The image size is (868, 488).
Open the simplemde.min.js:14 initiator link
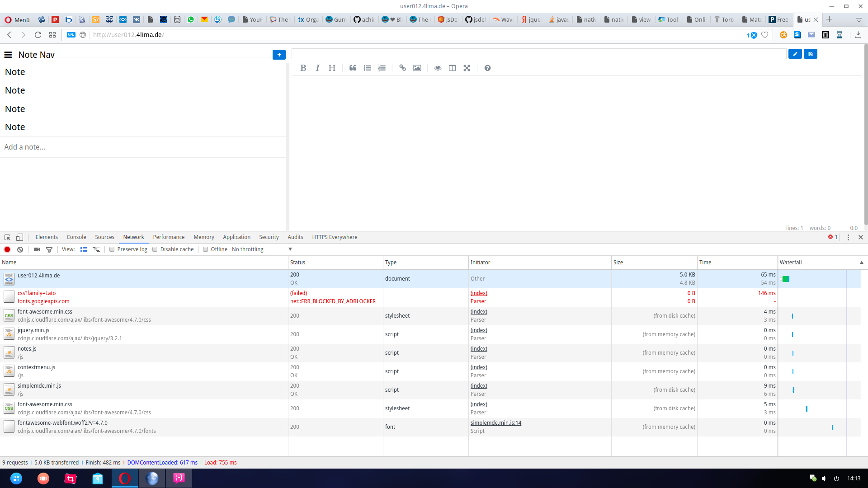495,423
